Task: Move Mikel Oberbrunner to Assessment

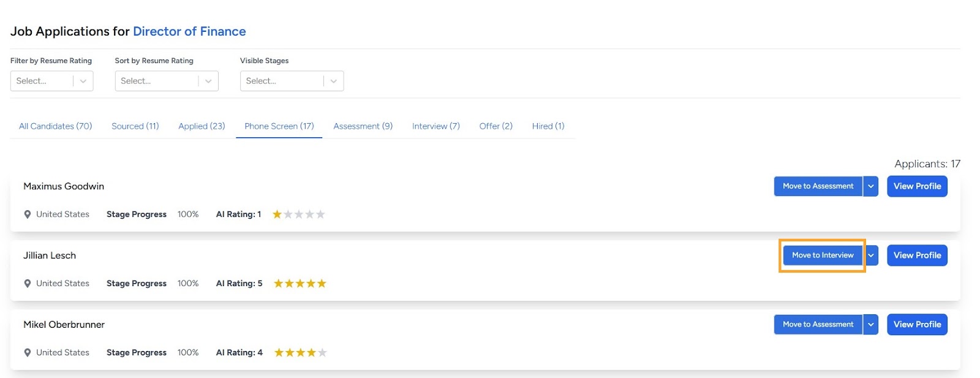Action: click(x=818, y=325)
